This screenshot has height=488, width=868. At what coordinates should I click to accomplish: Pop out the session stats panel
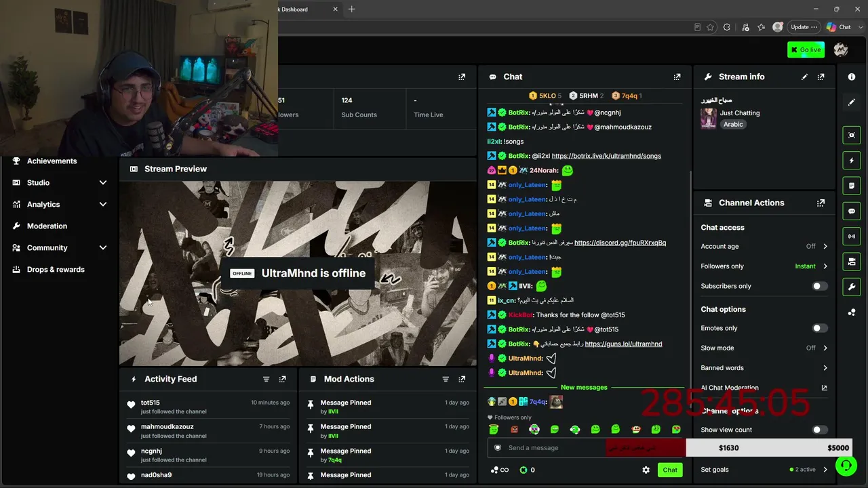coord(462,77)
